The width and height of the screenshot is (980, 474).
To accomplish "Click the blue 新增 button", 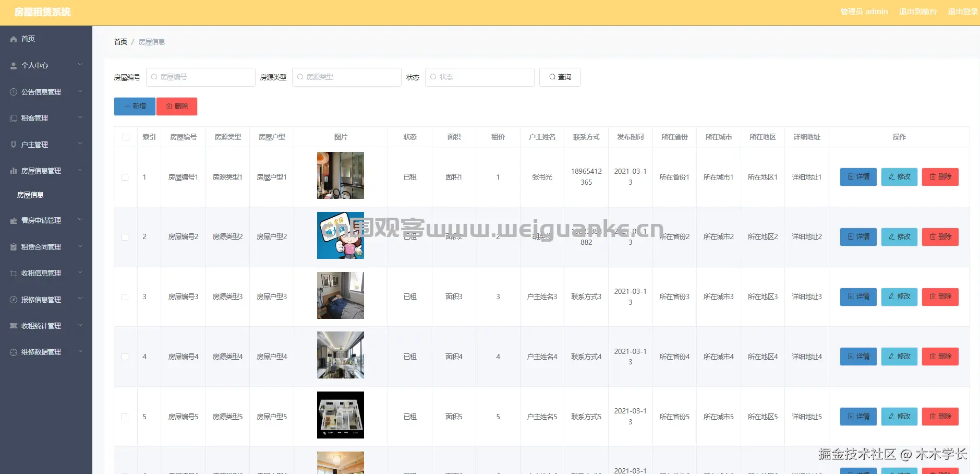I will [135, 106].
